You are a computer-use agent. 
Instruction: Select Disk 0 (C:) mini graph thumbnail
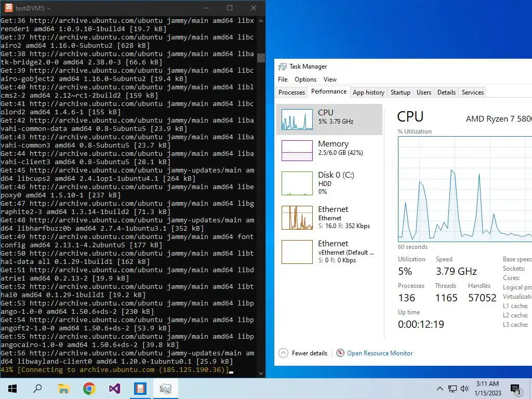297,183
